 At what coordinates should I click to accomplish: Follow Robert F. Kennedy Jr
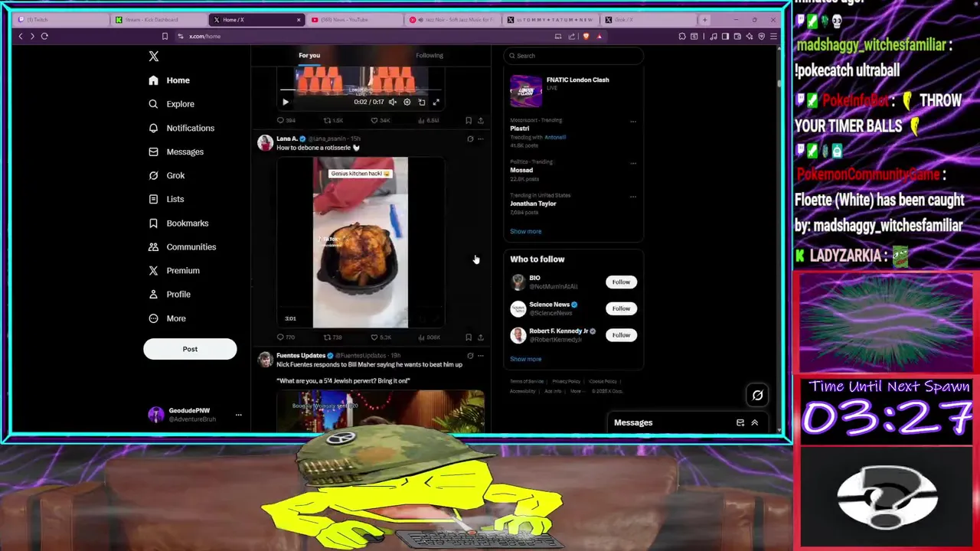click(x=621, y=334)
